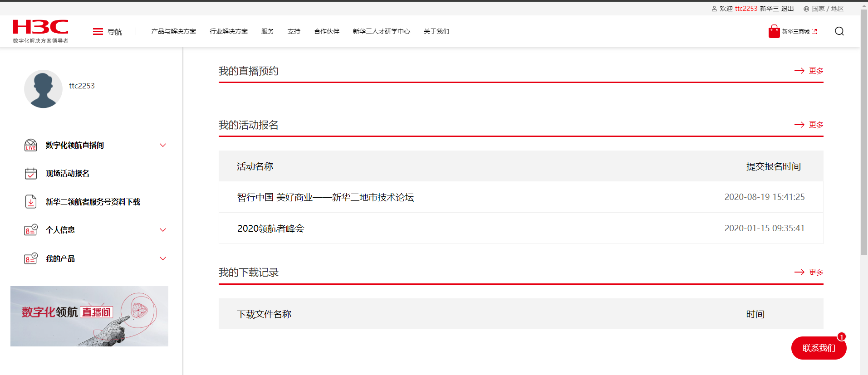868x375 pixels.
Task: Open the 国家 / 地区 selector
Action: pyautogui.click(x=828, y=9)
